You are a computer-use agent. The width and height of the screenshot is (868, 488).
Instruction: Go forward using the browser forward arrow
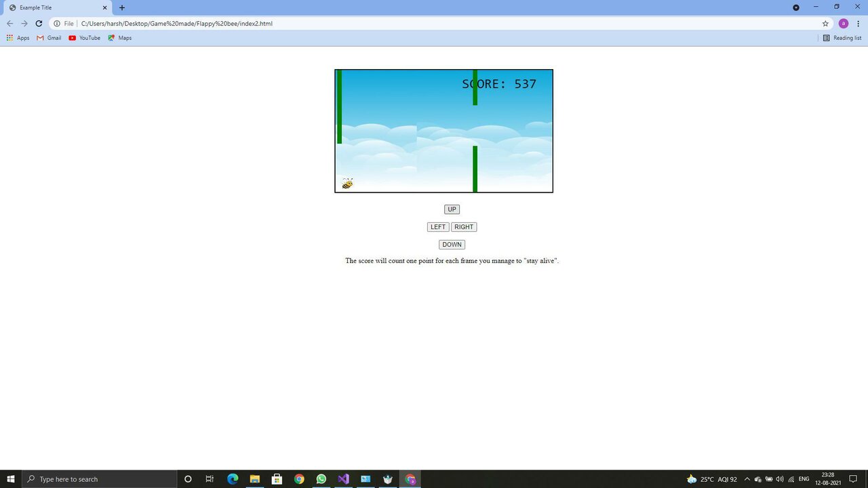24,24
